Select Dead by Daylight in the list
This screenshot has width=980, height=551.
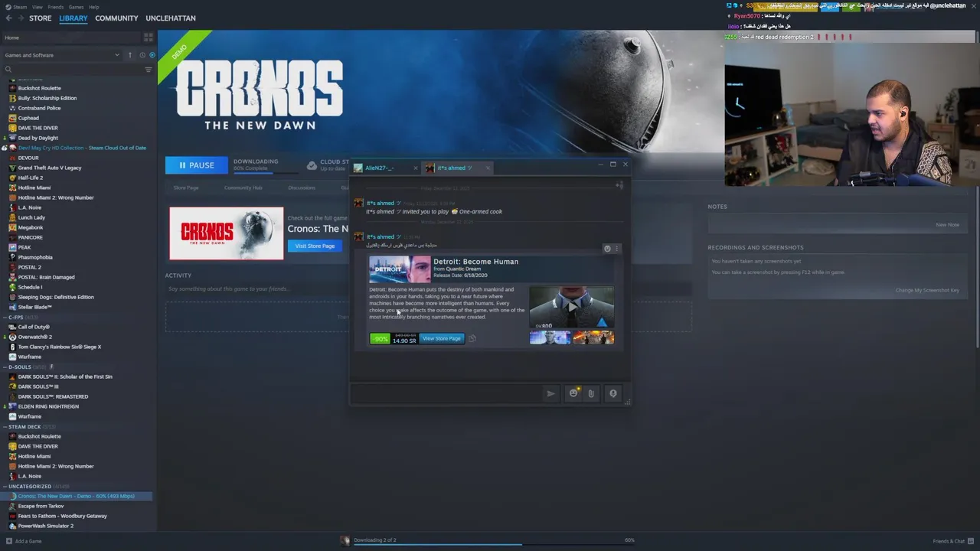(38, 138)
